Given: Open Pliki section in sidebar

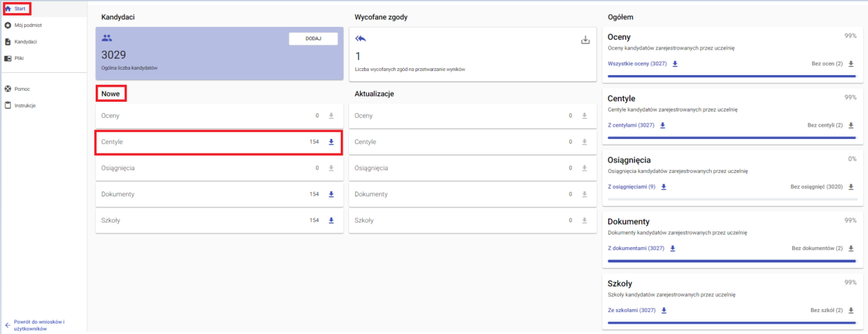Looking at the screenshot, I should tap(19, 59).
